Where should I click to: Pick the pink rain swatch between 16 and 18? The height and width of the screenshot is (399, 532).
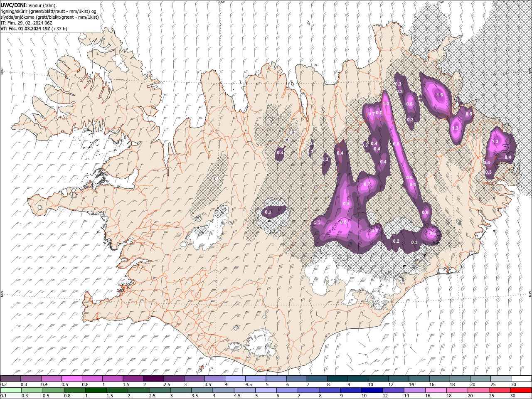(436, 390)
